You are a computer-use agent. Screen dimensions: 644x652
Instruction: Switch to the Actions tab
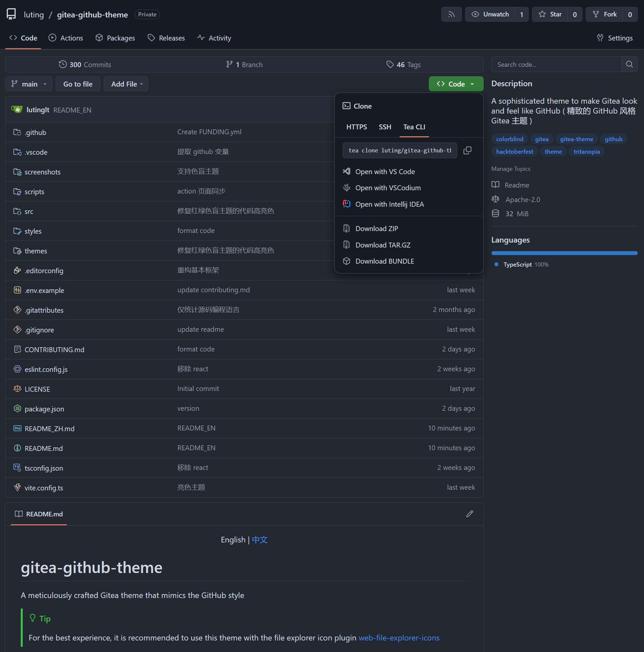66,38
